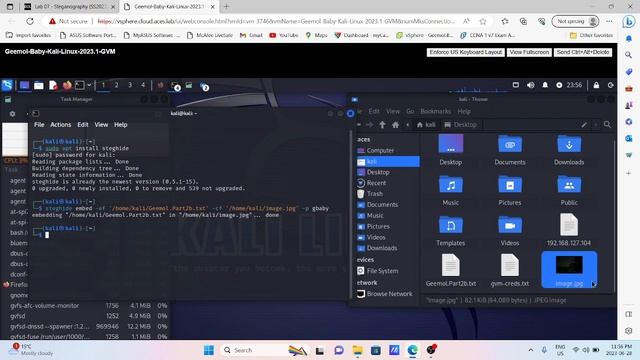Open Thunar Bookmarks menu
The height and width of the screenshot is (360, 640).
[x=436, y=111]
